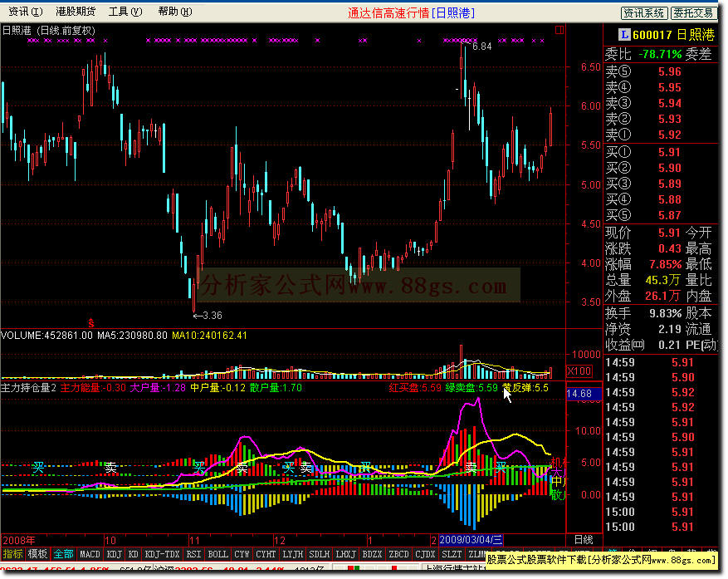Click the MA5:230980.80 label
The height and width of the screenshot is (579, 728).
pos(132,336)
